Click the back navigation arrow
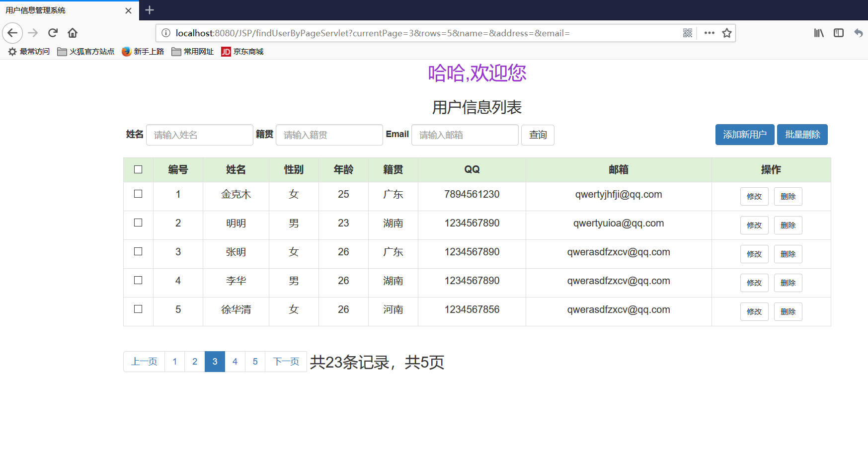Screen dimensions: 868x453 tap(12, 33)
